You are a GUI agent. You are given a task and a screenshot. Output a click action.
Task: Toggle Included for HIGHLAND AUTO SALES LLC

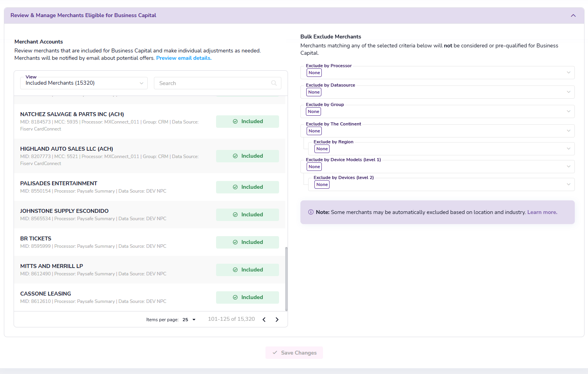click(248, 156)
